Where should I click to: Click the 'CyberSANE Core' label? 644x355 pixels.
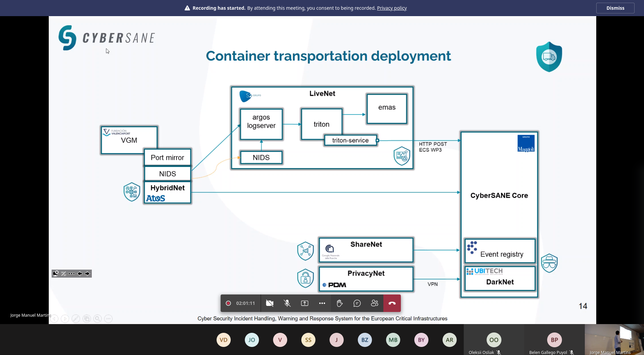[x=499, y=196]
